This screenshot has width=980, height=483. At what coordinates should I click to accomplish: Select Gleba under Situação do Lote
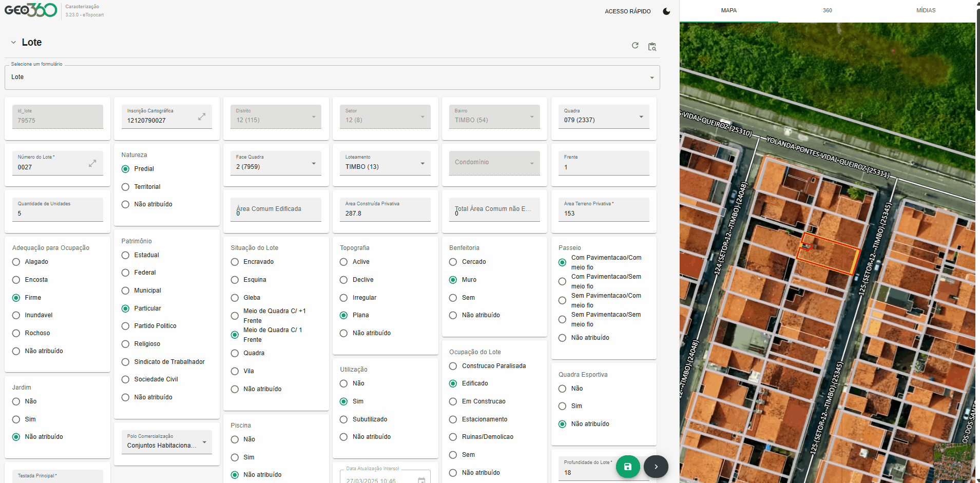(235, 298)
